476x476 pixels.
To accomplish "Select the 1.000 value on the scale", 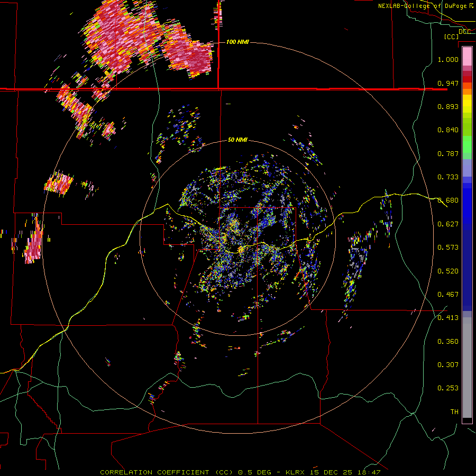I will [448, 59].
